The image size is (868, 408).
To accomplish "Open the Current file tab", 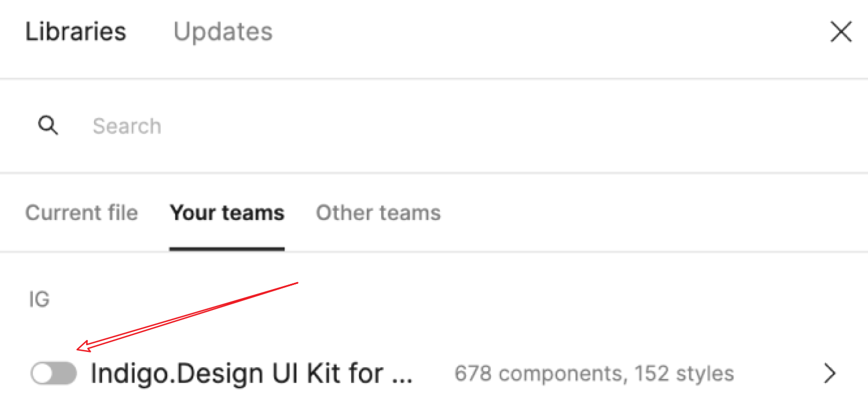I will [82, 213].
